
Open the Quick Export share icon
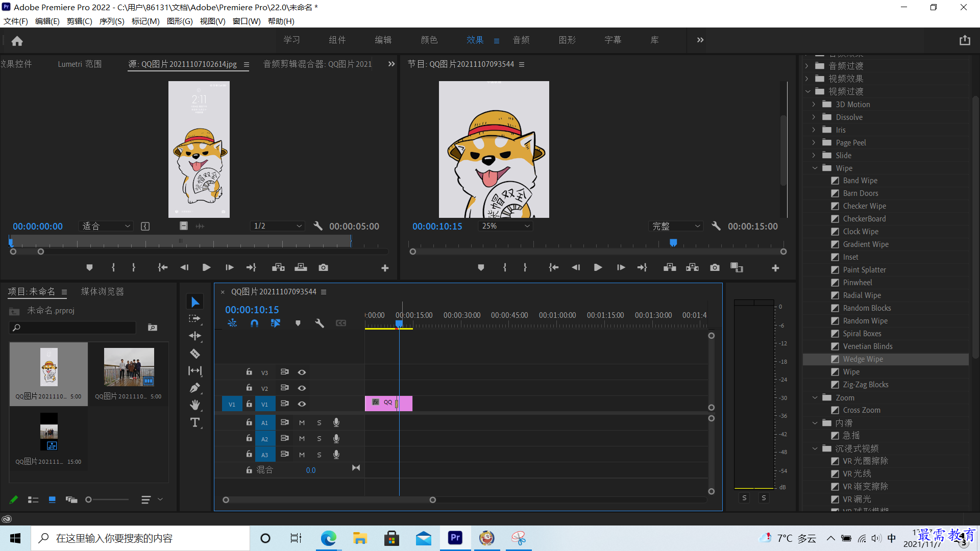coord(964,40)
